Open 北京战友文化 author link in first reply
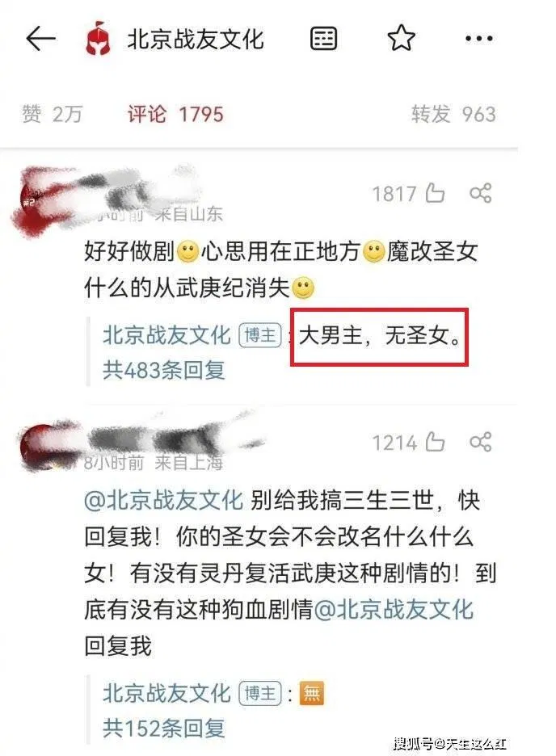Viewport: 556px width, 756px height. pos(166,335)
